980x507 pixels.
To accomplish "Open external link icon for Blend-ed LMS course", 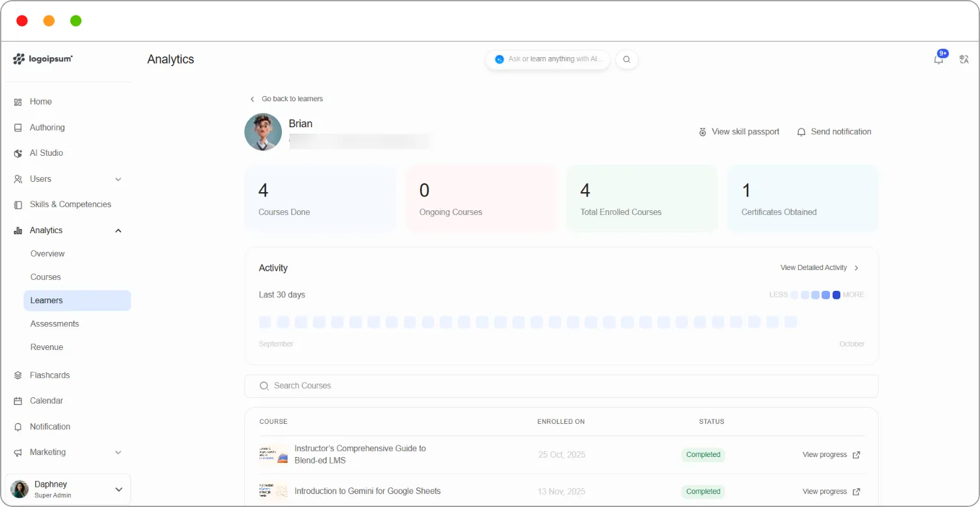I will pos(856,455).
